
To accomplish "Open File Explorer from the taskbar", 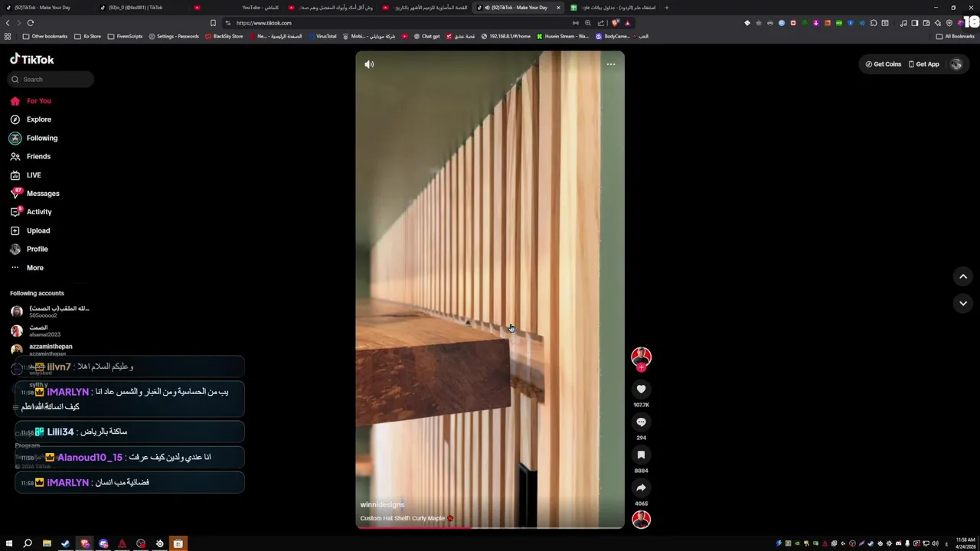I will (x=47, y=543).
